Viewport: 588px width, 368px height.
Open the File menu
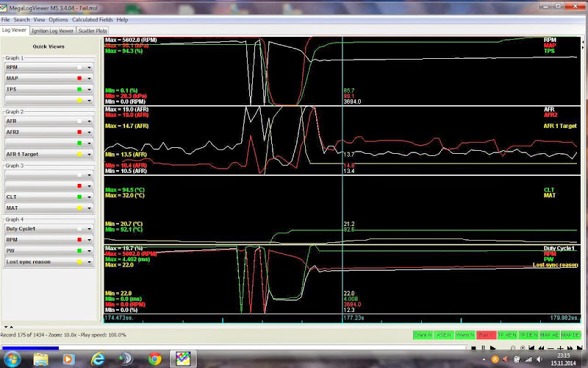[5, 20]
